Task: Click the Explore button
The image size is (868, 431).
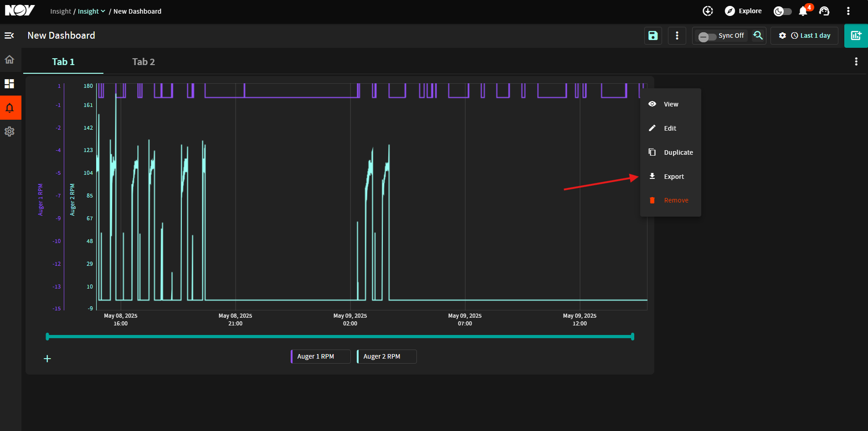Action: pos(743,11)
